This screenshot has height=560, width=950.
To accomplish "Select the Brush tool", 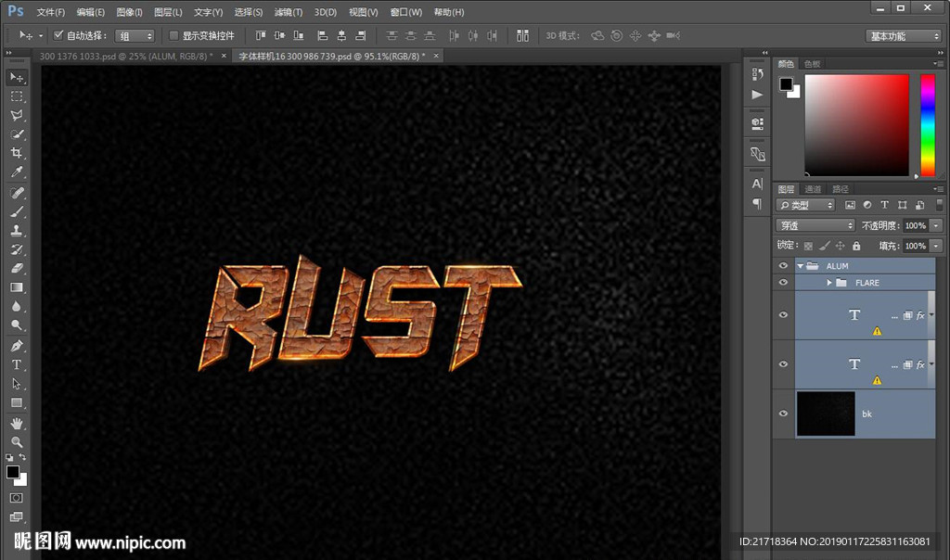I will [17, 211].
